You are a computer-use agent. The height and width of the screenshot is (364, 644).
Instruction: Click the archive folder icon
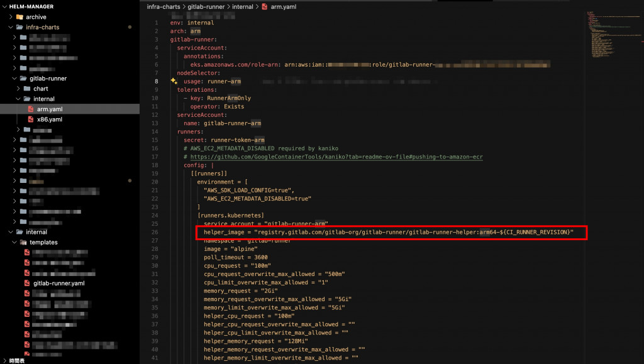click(19, 17)
